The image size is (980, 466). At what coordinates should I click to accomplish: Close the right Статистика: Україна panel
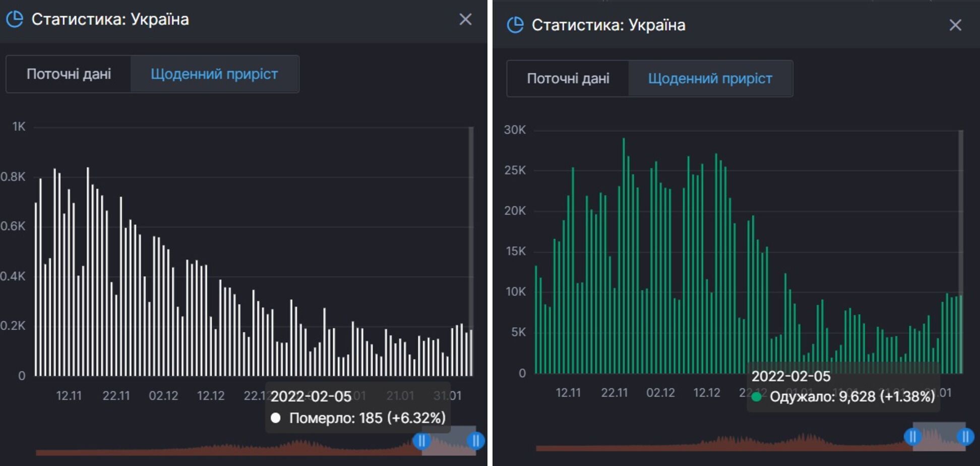955,25
